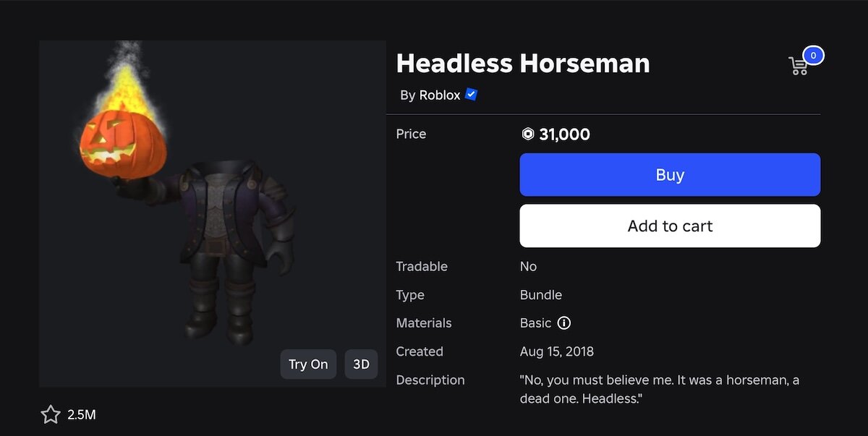Click the Materials info icon

coord(564,323)
